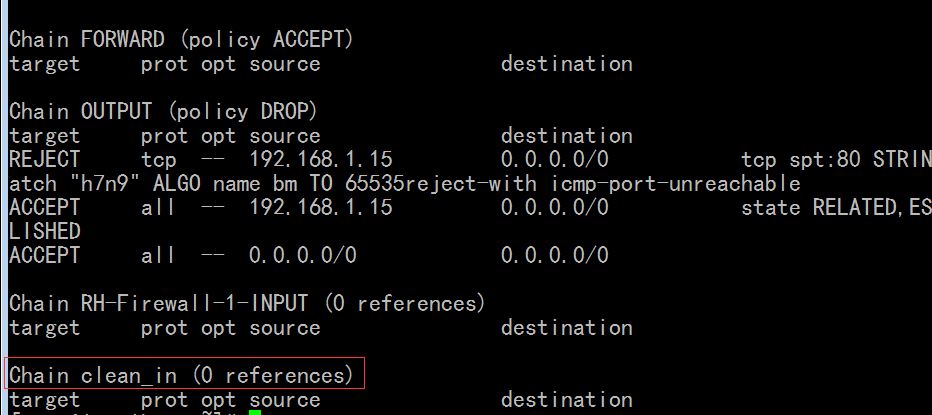Click "prot" header under Chain RH-Firewall-1-INPUT
The height and width of the screenshot is (415, 932).
click(165, 328)
